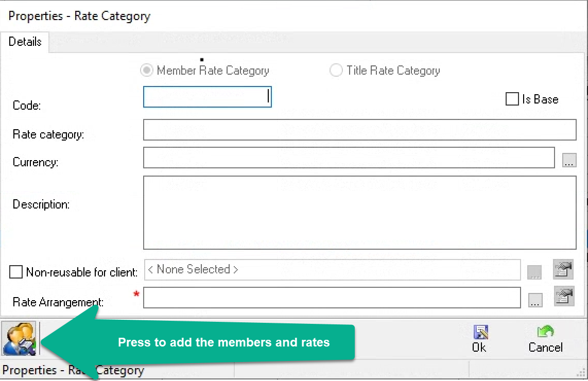Click the Rate category text field
Viewport: 588px width, 381px height.
(x=359, y=130)
